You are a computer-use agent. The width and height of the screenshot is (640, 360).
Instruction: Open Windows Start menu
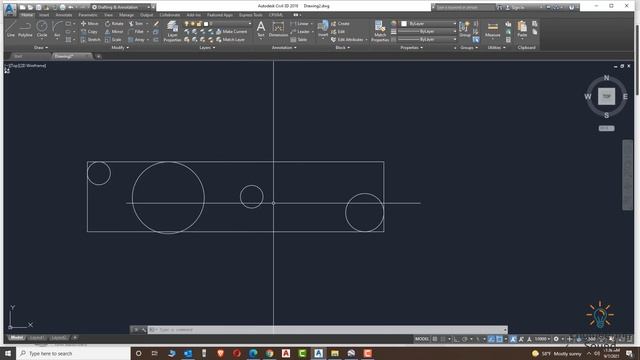(x=8, y=353)
